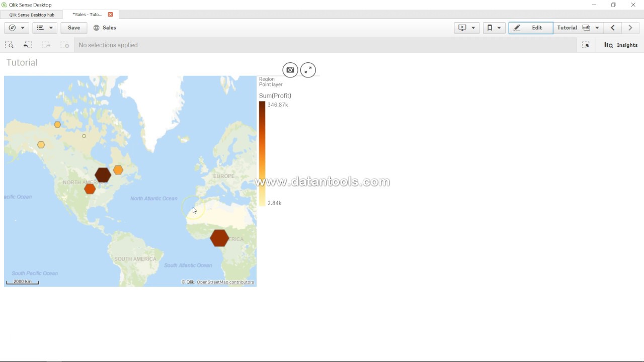The image size is (644, 362).
Task: Go to the next sheet
Action: 630,28
